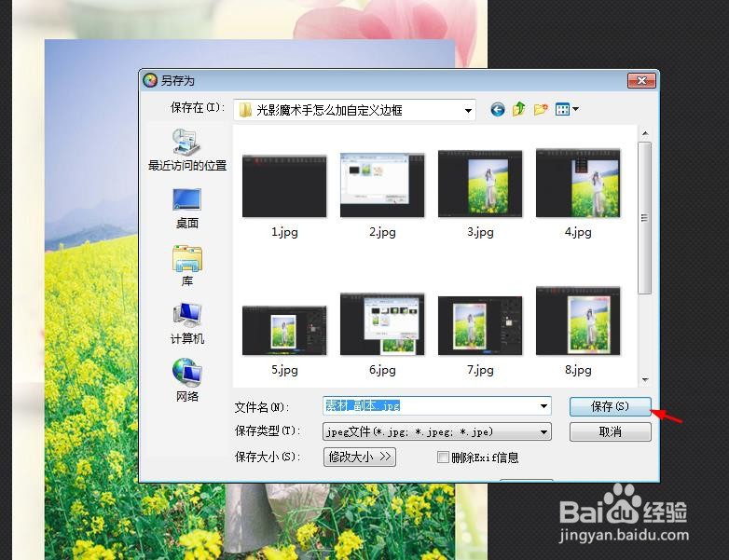Image resolution: width=729 pixels, height=560 pixels.
Task: Close the 另存为 dialog
Action: click(641, 80)
